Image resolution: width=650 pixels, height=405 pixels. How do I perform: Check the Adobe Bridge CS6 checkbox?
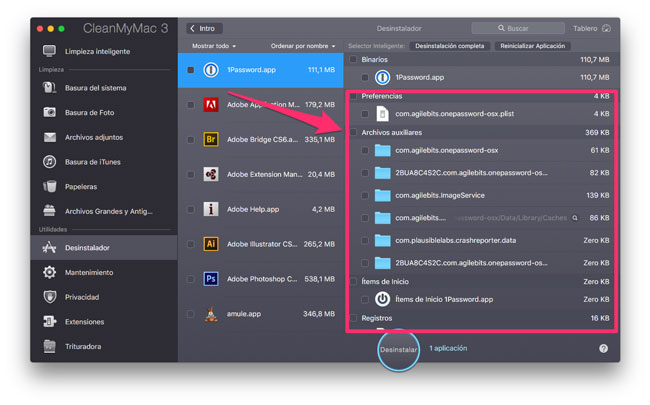(191, 139)
